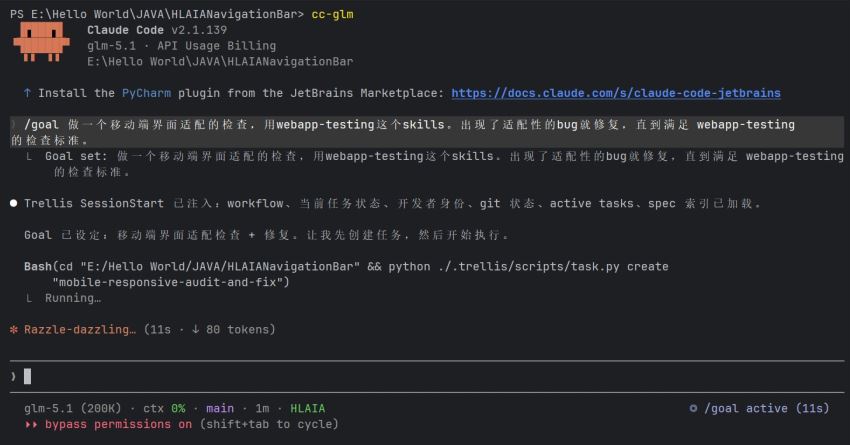Toggle the bypass permissions on mode
Image resolution: width=850 pixels, height=445 pixels.
118,424
